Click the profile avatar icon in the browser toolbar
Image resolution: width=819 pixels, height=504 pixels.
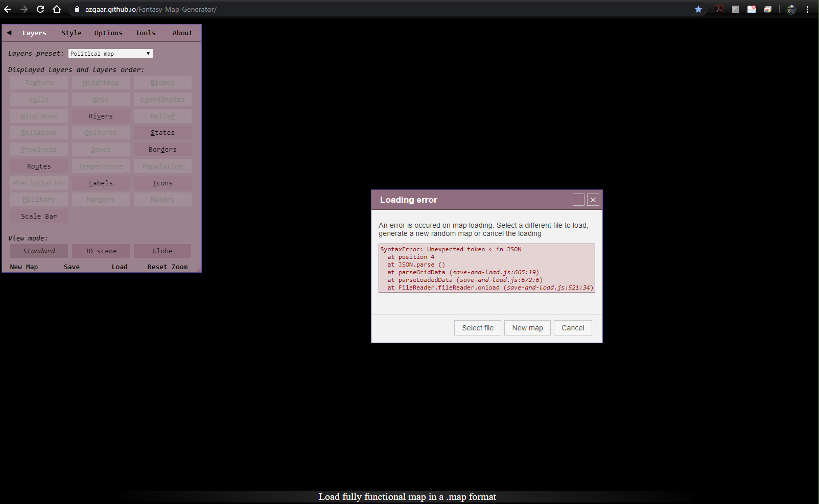pos(791,9)
